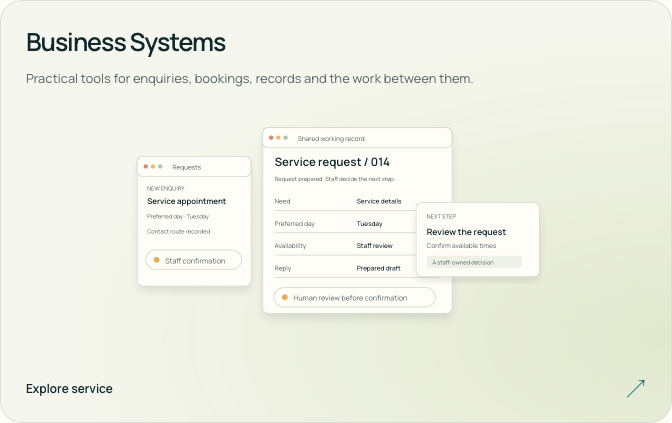Click Review the request heading

click(466, 232)
